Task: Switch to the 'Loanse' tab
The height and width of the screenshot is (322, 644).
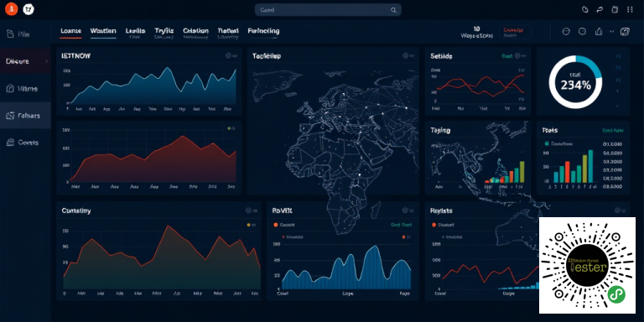Action: tap(70, 31)
